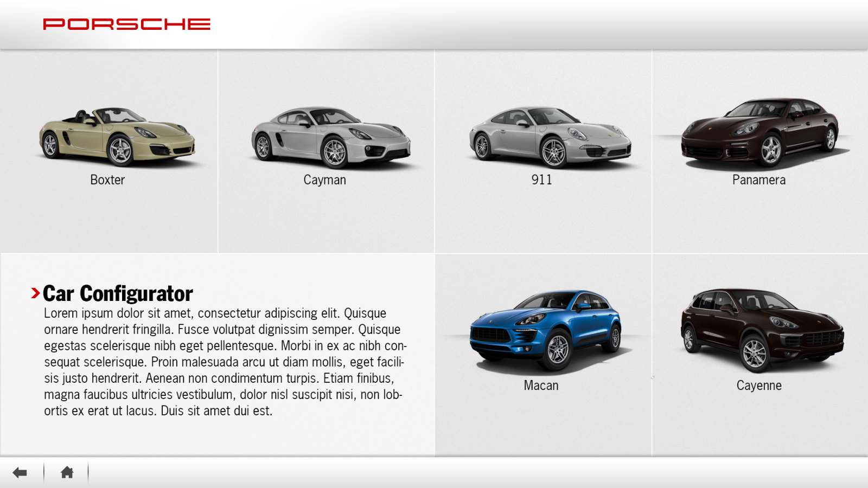Screen dimensions: 868x488
Task: Click the Boxter label
Action: coord(107,180)
